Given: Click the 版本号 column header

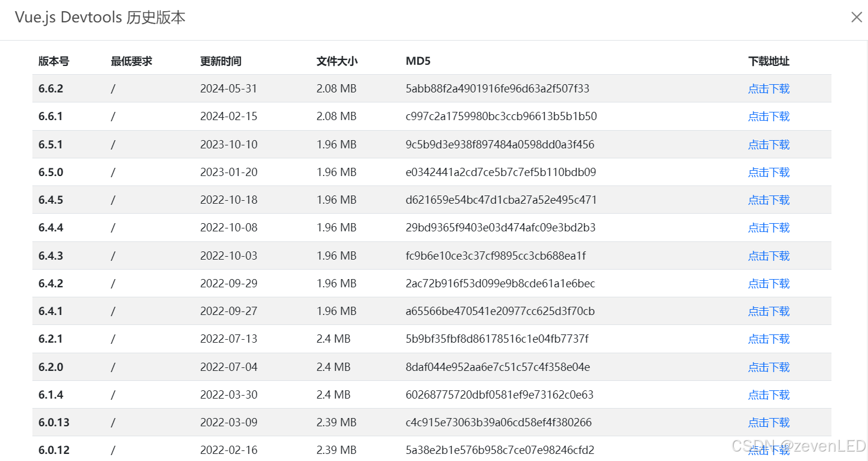Looking at the screenshot, I should point(54,61).
